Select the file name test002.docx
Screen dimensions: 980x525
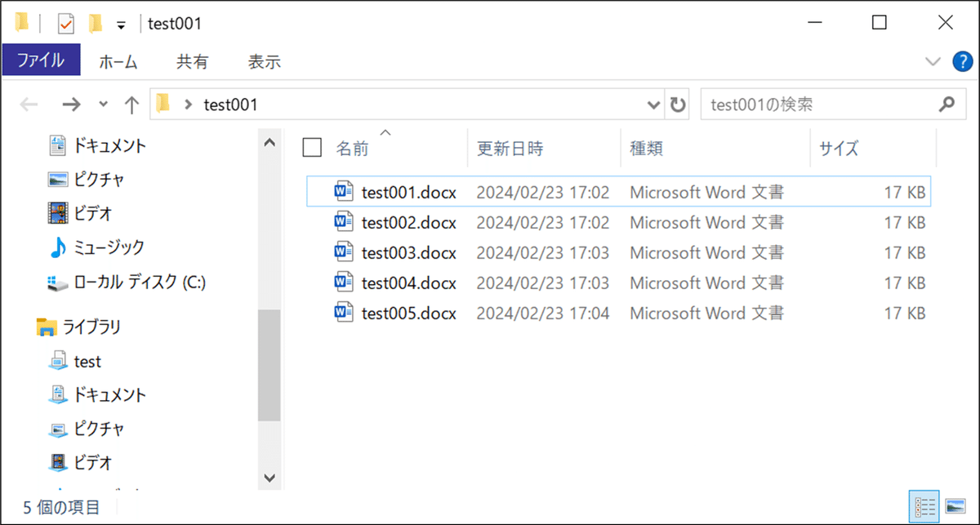(x=409, y=223)
